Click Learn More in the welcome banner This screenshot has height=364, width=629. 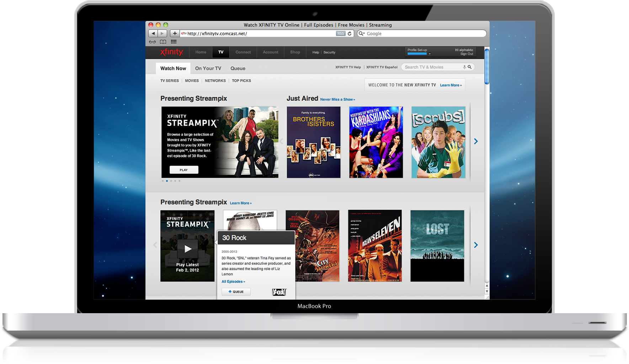(x=451, y=85)
